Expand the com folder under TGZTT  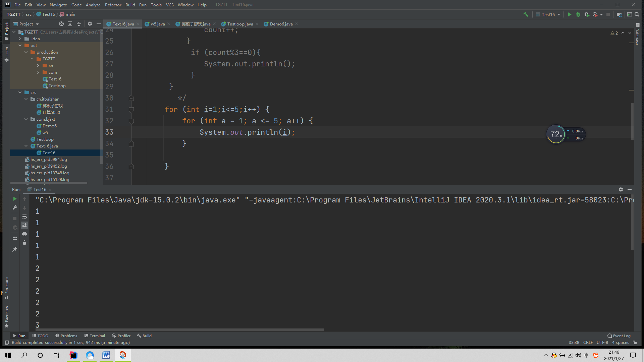pyautogui.click(x=38, y=72)
